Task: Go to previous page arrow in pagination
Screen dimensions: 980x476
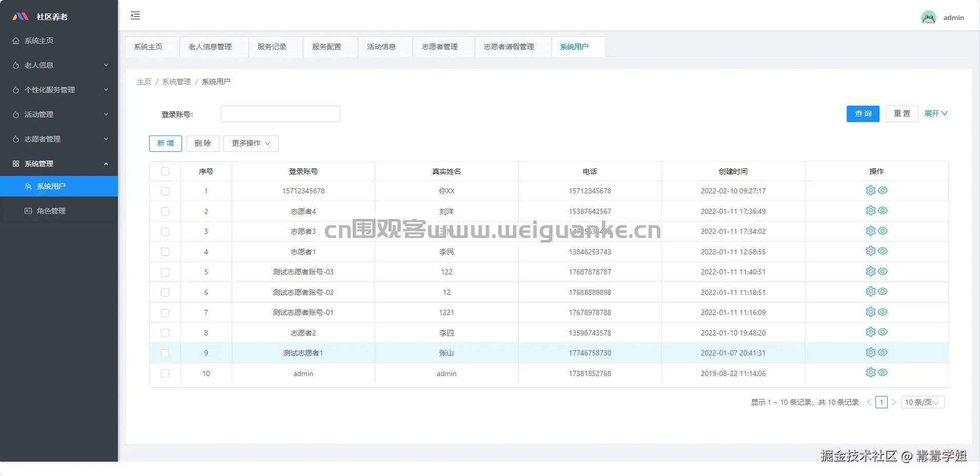Action: coord(869,402)
